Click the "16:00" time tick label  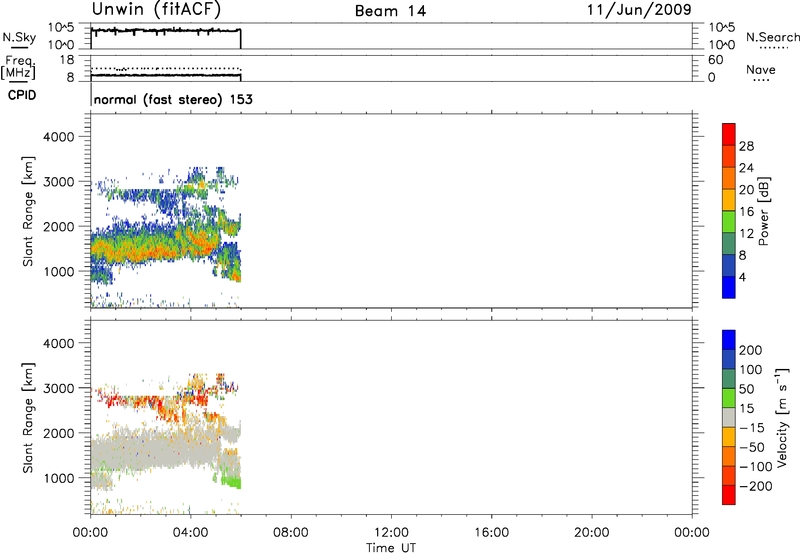(x=491, y=533)
